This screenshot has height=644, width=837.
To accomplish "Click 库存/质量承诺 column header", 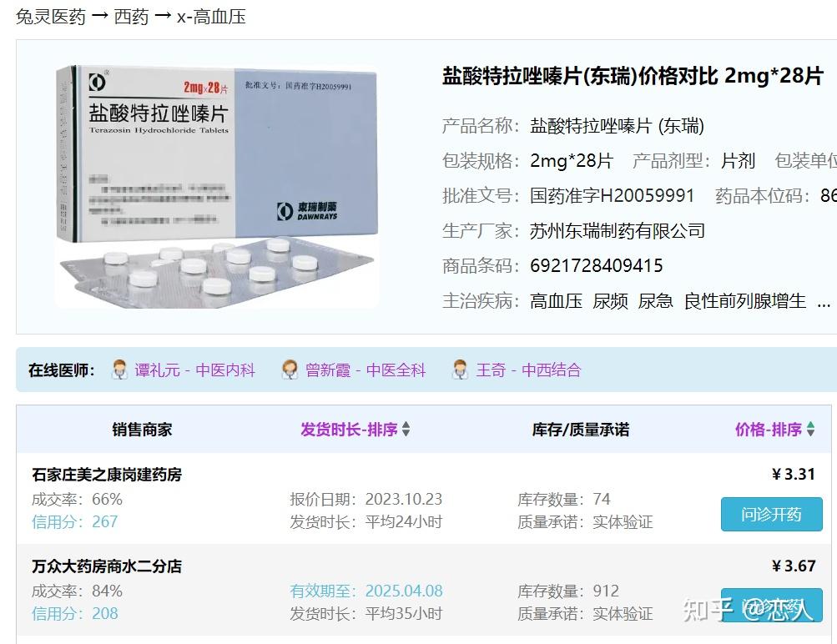I will (581, 430).
